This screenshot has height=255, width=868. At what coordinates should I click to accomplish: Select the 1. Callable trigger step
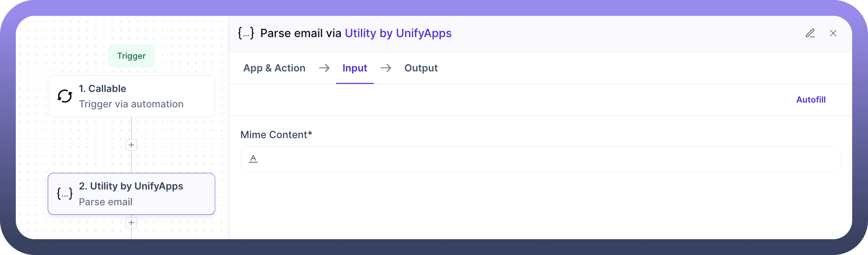pyautogui.click(x=132, y=96)
